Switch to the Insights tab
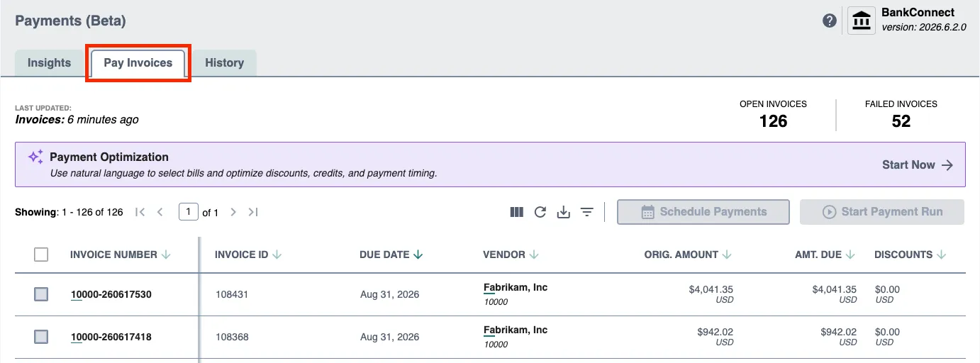 click(49, 62)
